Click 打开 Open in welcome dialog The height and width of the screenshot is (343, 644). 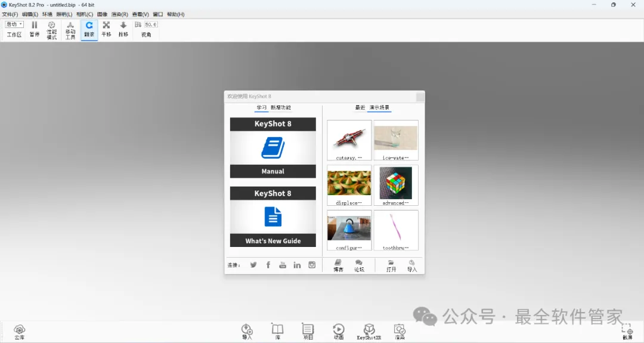(x=391, y=266)
